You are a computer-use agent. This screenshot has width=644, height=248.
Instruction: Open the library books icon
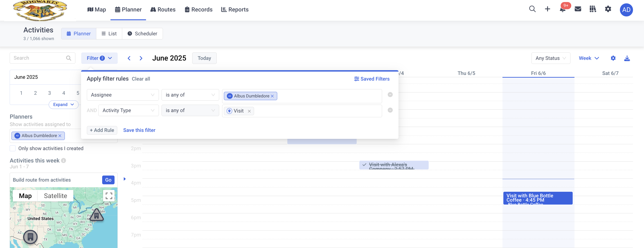click(x=593, y=9)
